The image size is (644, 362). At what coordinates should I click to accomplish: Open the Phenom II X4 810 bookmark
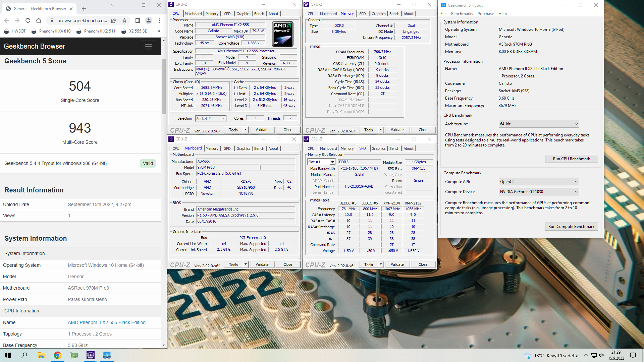coord(51,31)
